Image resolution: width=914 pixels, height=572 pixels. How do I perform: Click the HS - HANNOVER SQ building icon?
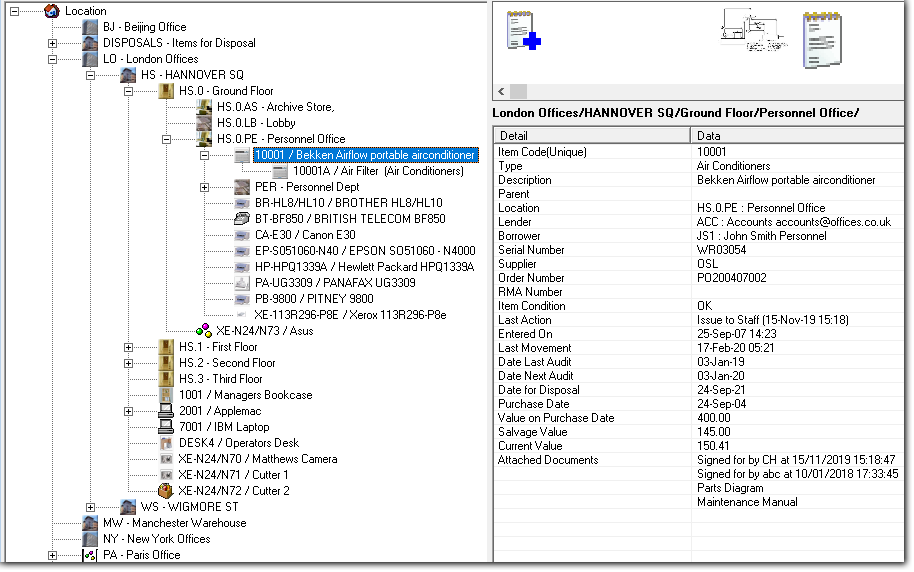(128, 75)
